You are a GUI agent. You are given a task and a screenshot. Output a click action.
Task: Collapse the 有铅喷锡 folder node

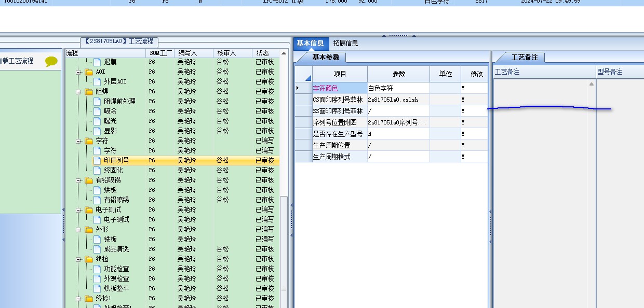pyautogui.click(x=79, y=180)
